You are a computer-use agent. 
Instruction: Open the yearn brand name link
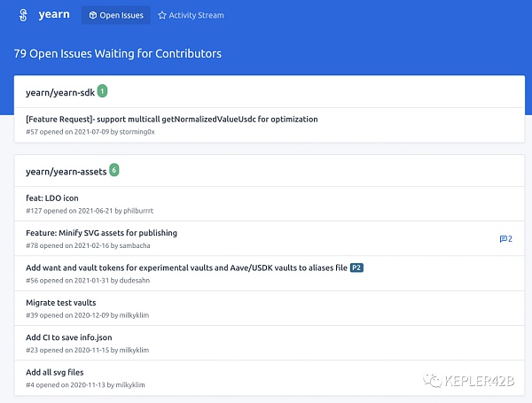coord(54,14)
